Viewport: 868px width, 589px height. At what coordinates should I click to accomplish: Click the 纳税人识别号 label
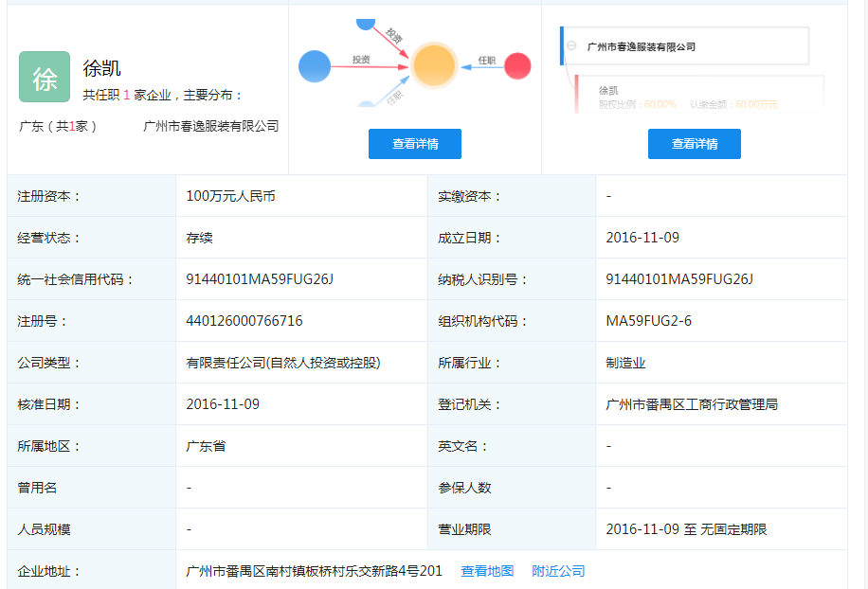(x=482, y=279)
